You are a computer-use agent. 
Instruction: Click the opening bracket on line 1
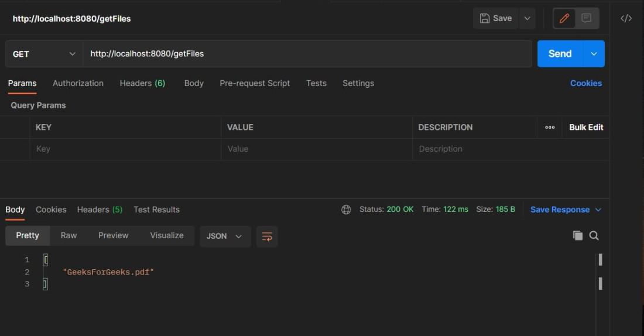[46, 259]
